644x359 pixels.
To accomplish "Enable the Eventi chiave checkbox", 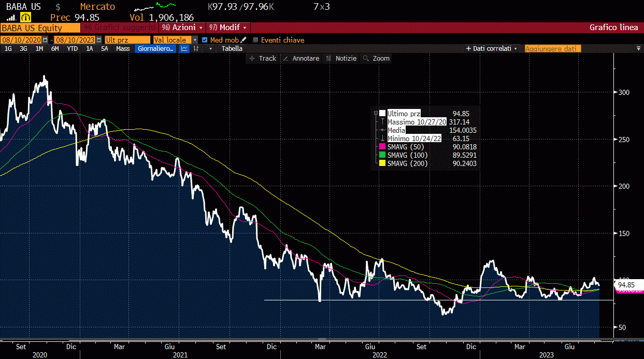I will tap(255, 40).
